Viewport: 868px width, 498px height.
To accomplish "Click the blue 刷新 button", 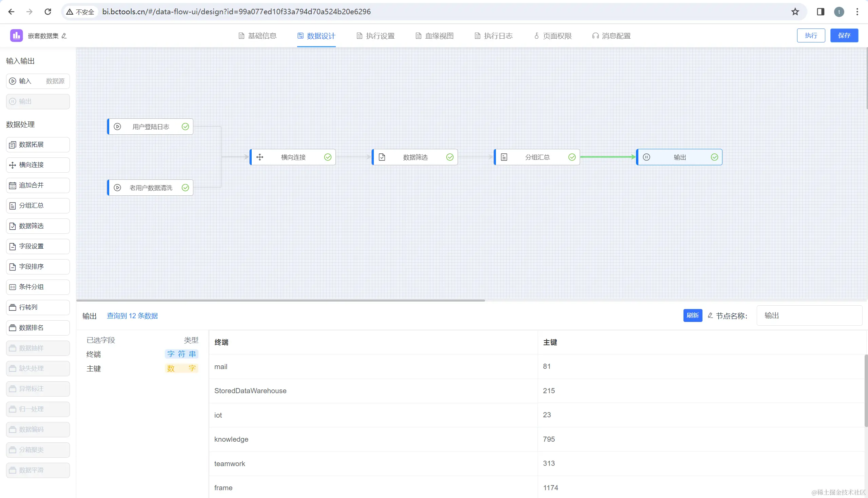I will pos(692,315).
